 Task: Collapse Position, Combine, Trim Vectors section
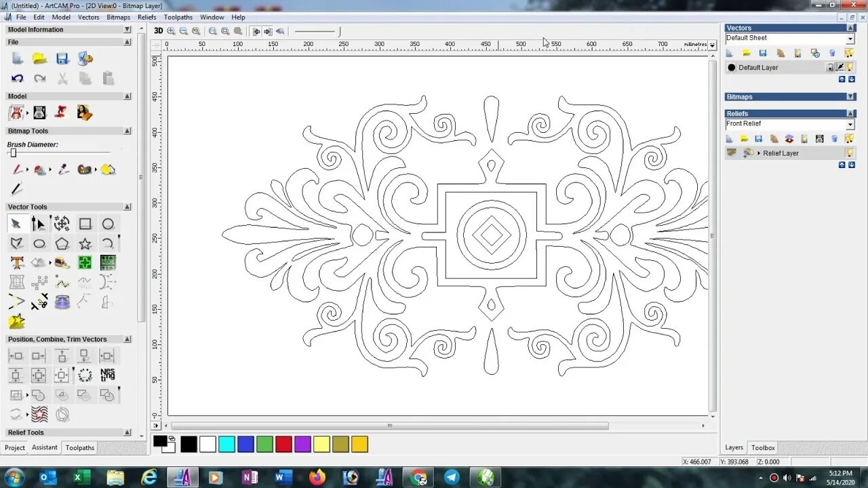tap(127, 339)
